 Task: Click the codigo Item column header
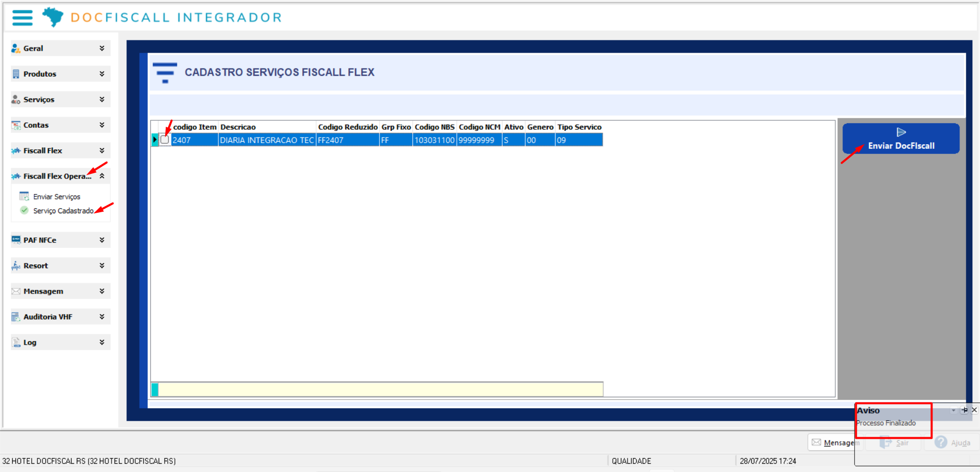pyautogui.click(x=195, y=127)
